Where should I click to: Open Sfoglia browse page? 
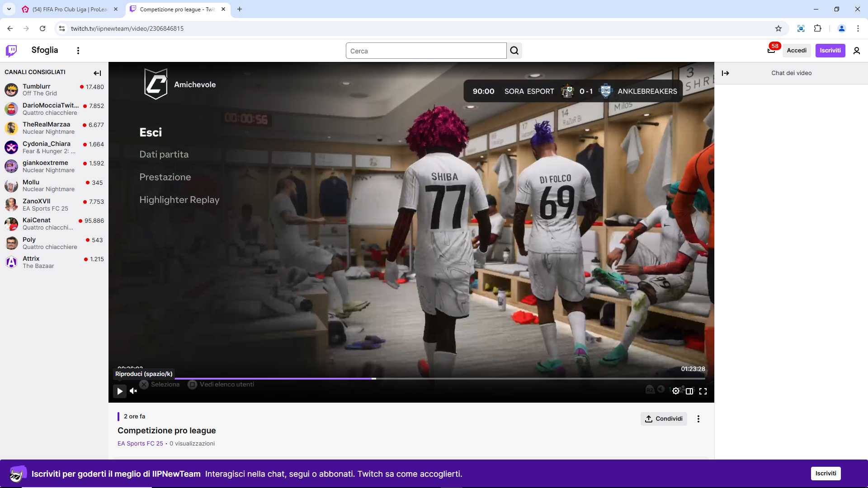coord(45,50)
